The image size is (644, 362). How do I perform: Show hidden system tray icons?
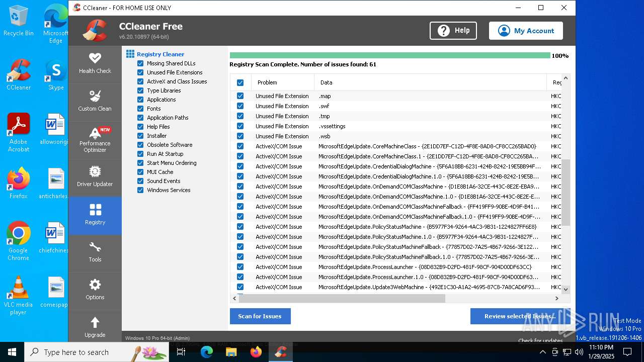(x=543, y=352)
